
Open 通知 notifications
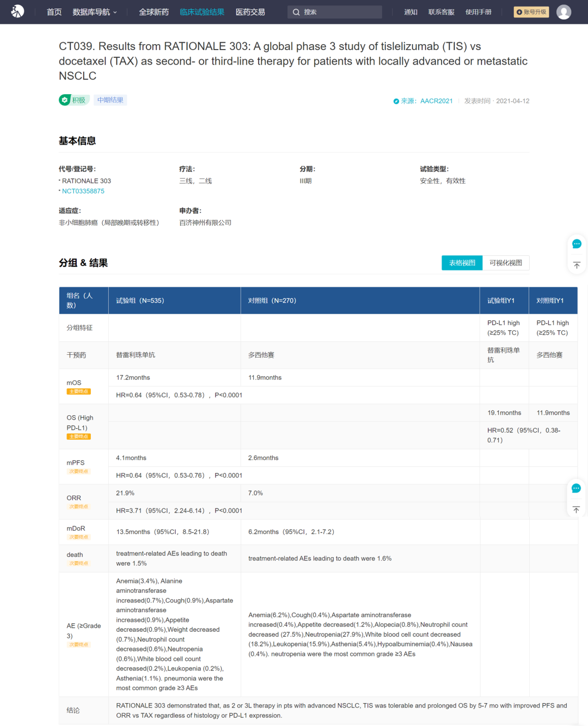pyautogui.click(x=411, y=12)
